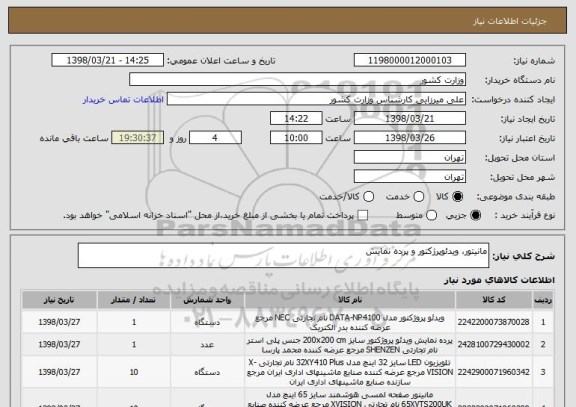This screenshot has height=407, width=576.
Task: Click product code 2242200073870028
Action: [493, 322]
